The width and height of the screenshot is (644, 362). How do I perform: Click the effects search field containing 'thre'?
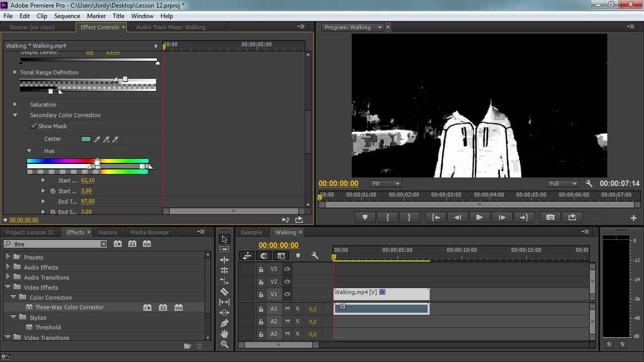(x=55, y=244)
